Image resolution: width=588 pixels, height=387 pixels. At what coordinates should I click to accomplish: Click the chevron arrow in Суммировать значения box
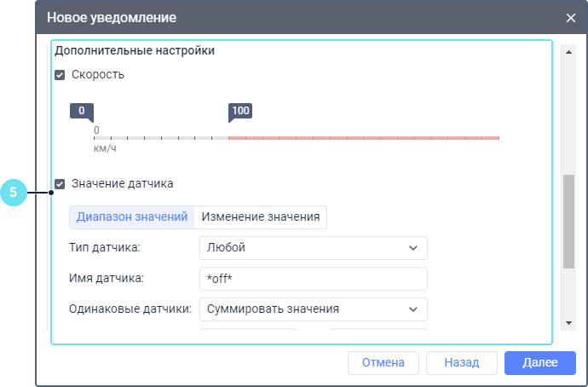(413, 309)
